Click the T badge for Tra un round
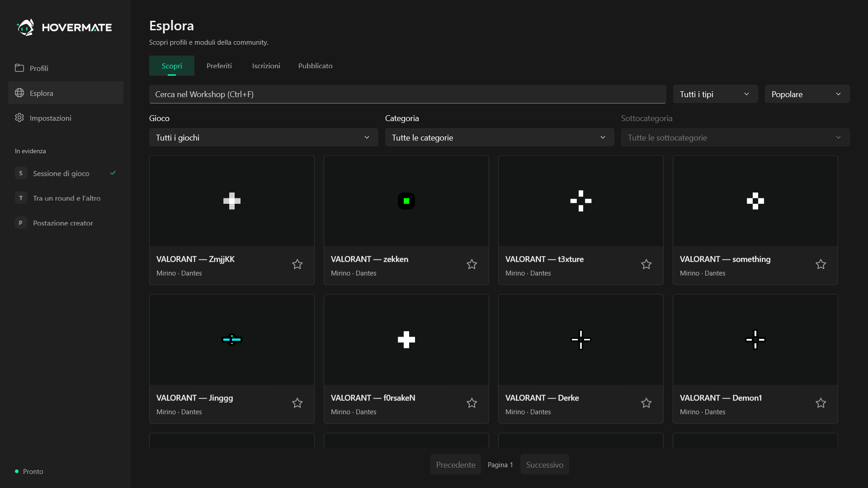Viewport: 868px width, 488px height. click(21, 198)
